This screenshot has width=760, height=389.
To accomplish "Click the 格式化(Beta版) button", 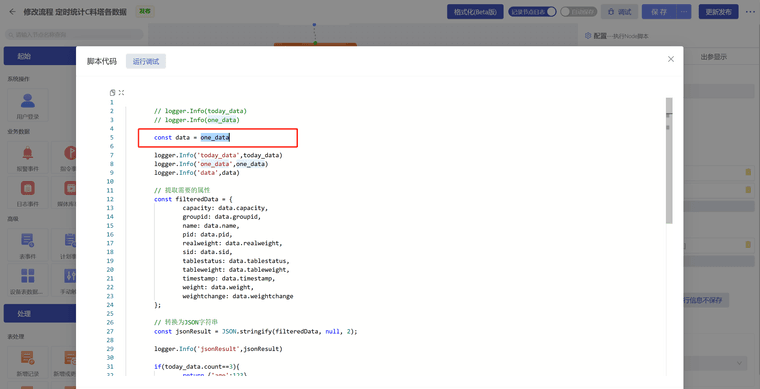I will (475, 12).
